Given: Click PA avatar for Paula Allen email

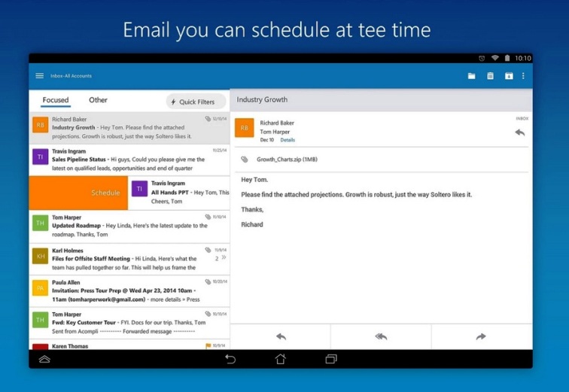Looking at the screenshot, I should [41, 288].
